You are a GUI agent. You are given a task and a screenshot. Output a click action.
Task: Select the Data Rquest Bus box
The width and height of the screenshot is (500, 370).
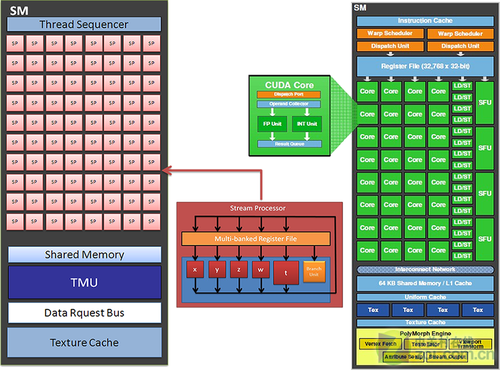(84, 313)
